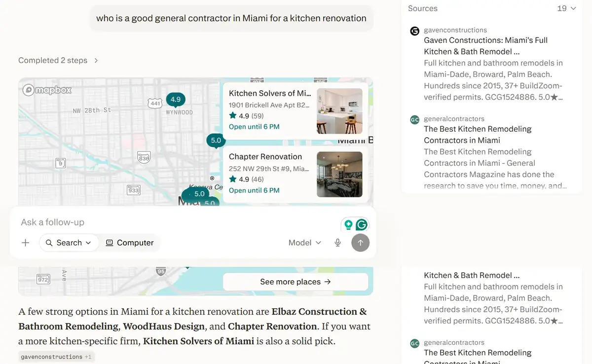Screen dimensions: 592x364
Task: Click Open until 6 PM under Chapter Renovation
Action: pos(254,190)
